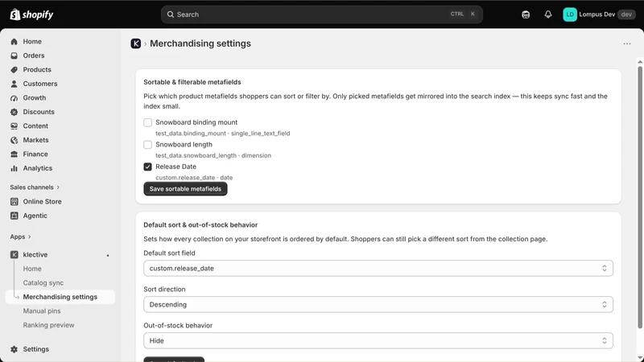Click the klective K icon in breadcrumb
Viewport: 644px width, 362px height.
tap(136, 43)
